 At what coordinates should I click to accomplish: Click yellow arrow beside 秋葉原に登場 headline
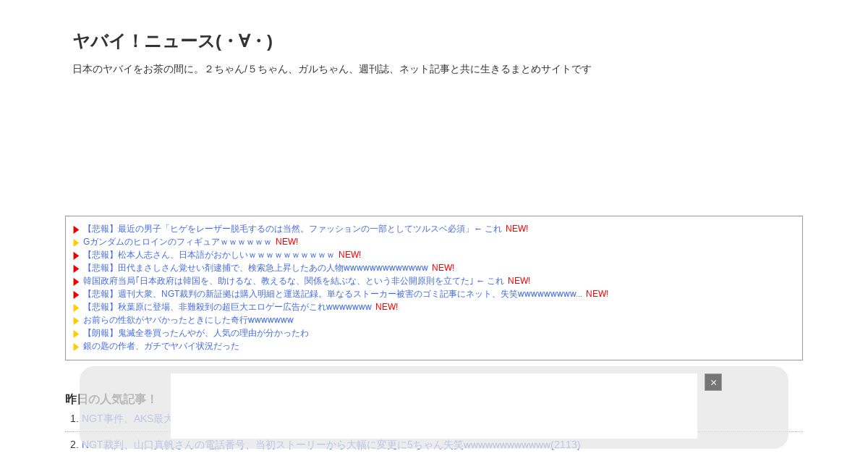click(x=76, y=308)
